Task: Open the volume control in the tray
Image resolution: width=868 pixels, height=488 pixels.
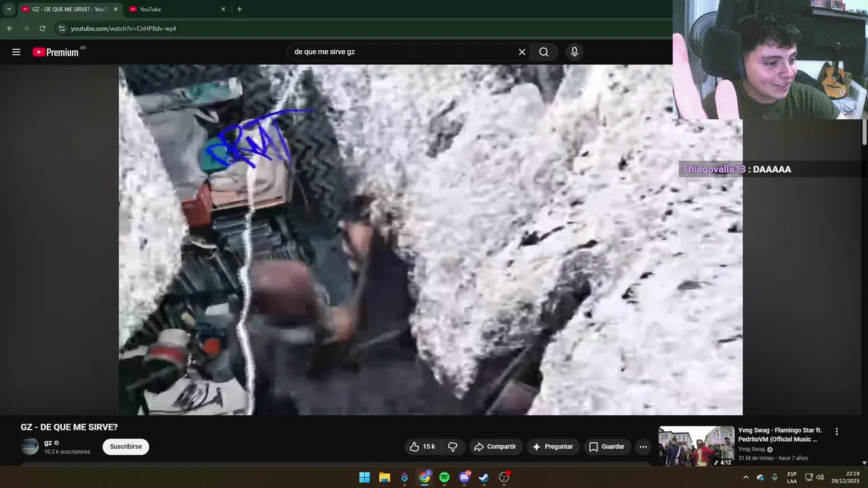Action: click(x=820, y=477)
